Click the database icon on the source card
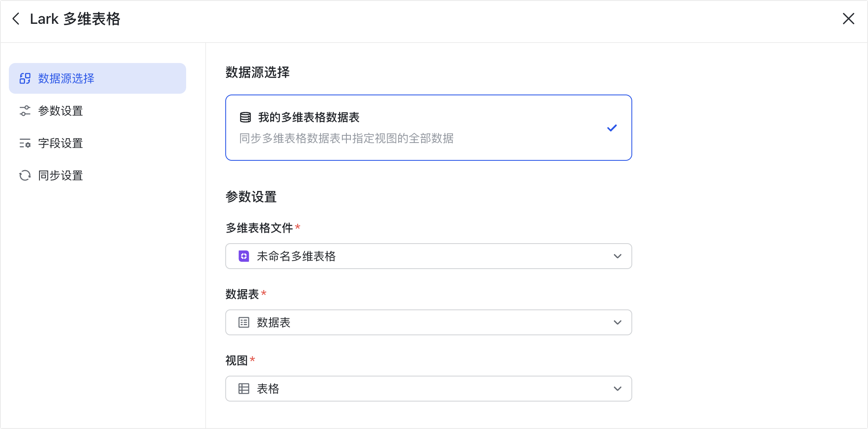The image size is (868, 429). (x=245, y=118)
